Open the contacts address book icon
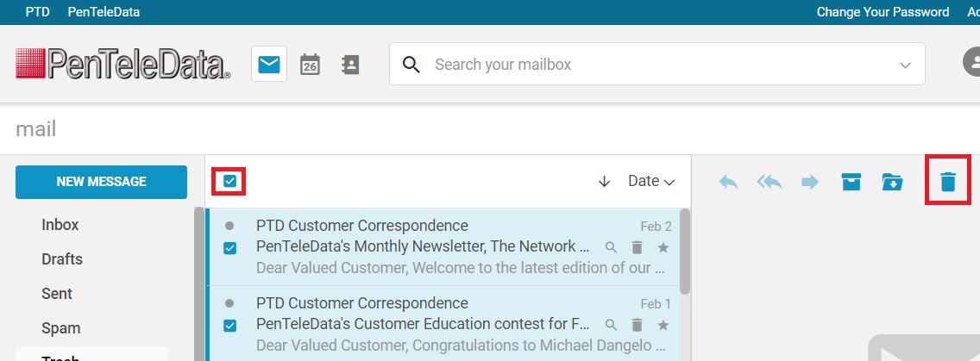The width and height of the screenshot is (980, 361). [x=350, y=65]
